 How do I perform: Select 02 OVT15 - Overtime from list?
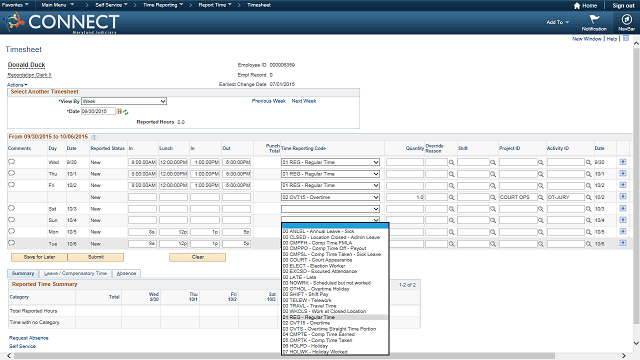pyautogui.click(x=307, y=323)
